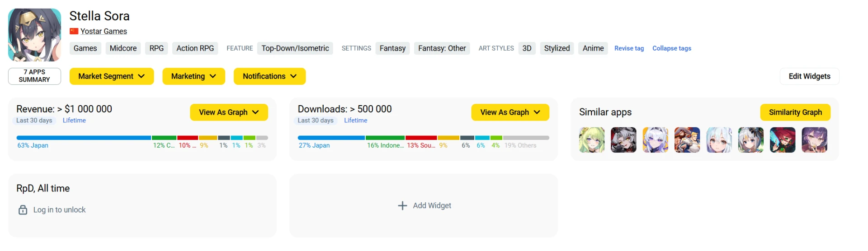Open the Notifications dropdown
Screen dimensions: 868x251
pos(269,76)
